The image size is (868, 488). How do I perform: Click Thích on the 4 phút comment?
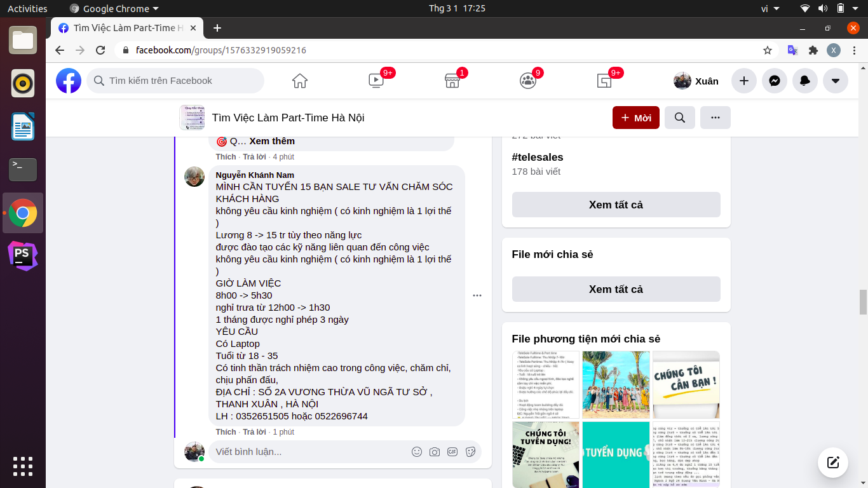pyautogui.click(x=226, y=156)
